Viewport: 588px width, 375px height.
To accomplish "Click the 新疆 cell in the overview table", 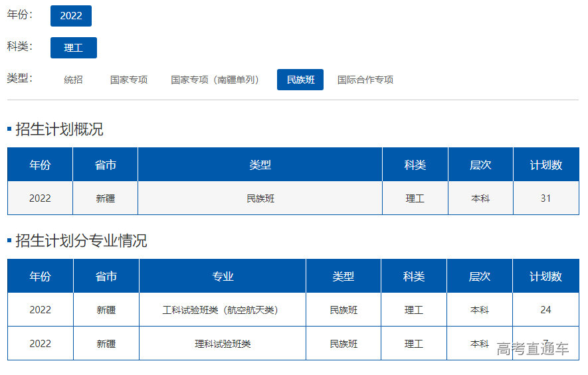I will point(106,198).
